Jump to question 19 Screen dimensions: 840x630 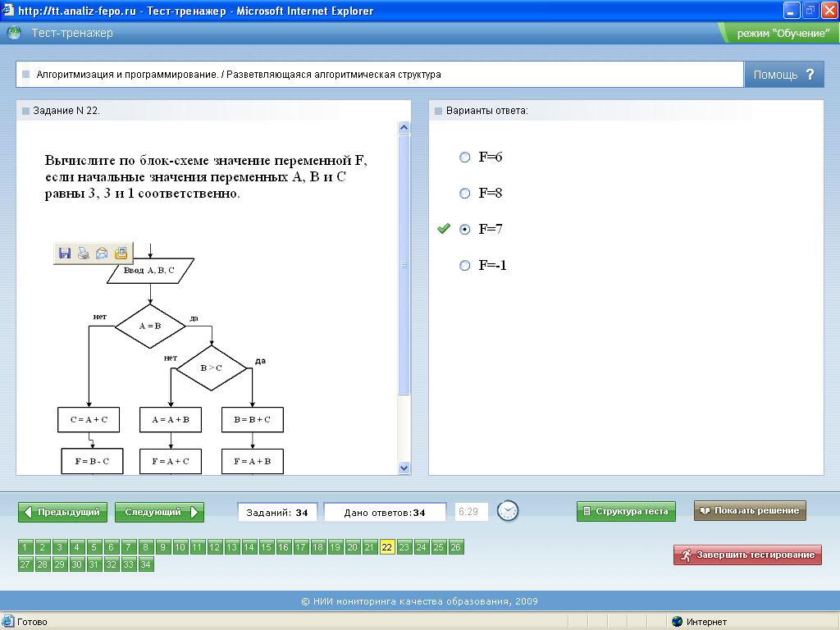click(335, 547)
